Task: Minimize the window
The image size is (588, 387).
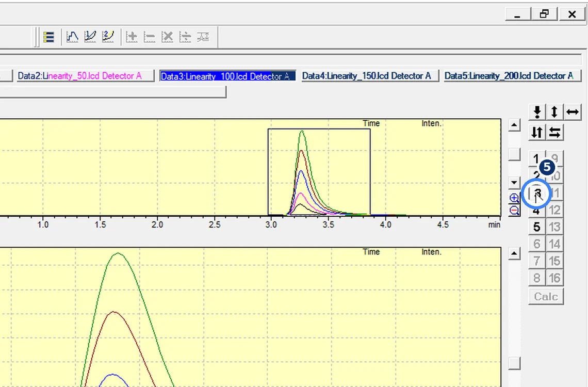Action: click(517, 14)
